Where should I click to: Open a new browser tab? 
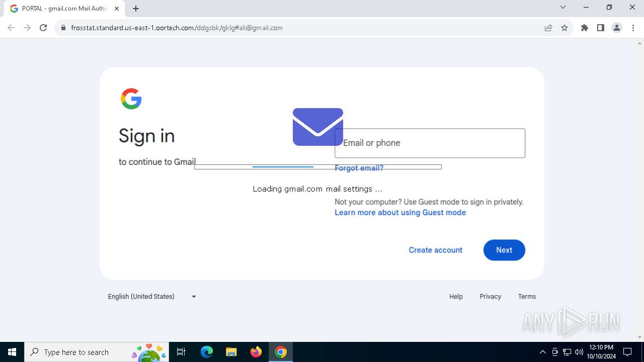136,8
